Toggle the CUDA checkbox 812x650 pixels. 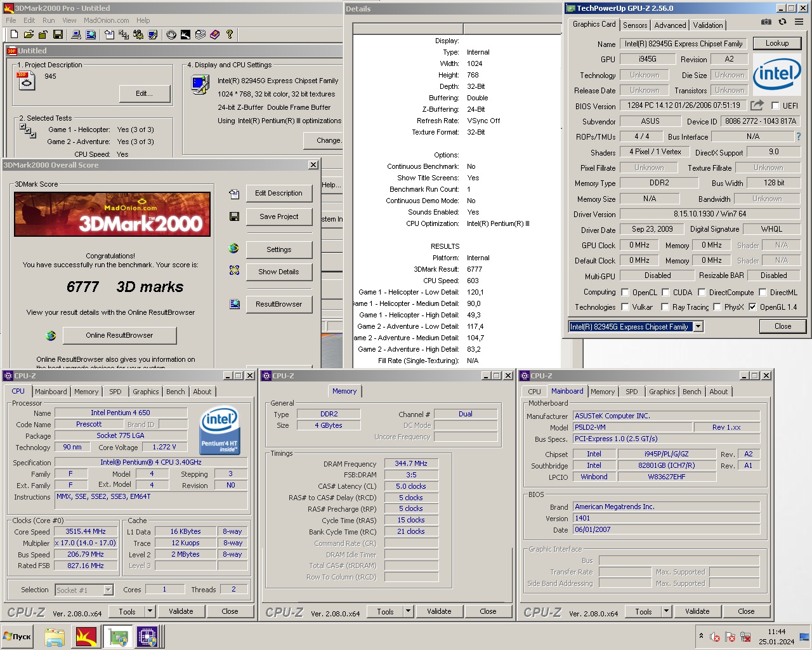tap(665, 293)
